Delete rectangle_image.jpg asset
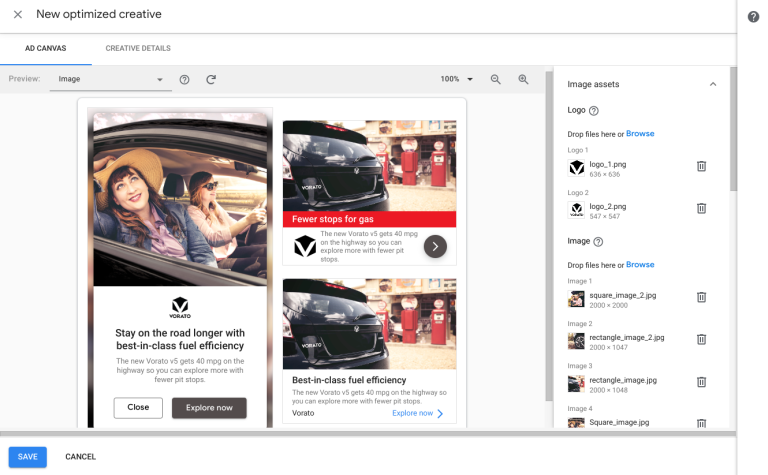768x475 pixels. [701, 382]
